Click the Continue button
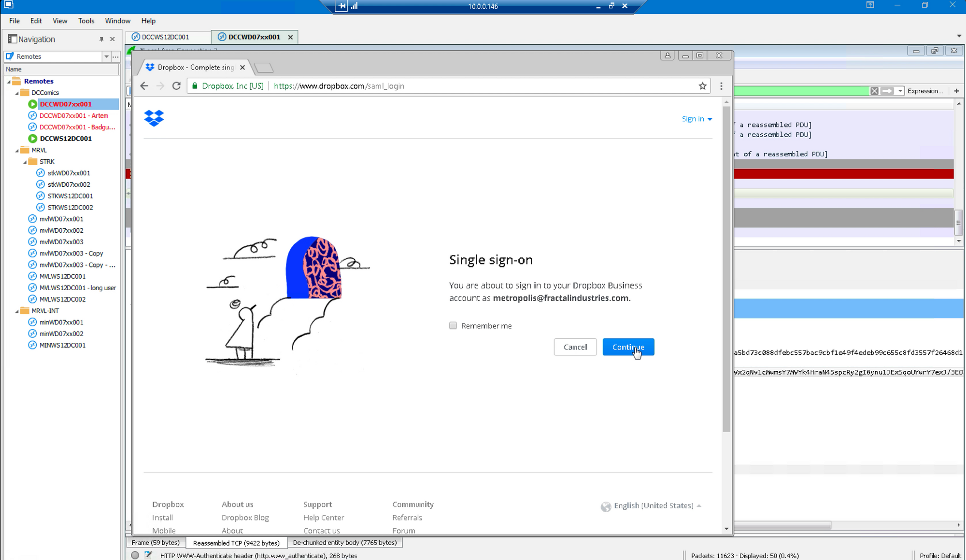The width and height of the screenshot is (966, 560). [628, 347]
